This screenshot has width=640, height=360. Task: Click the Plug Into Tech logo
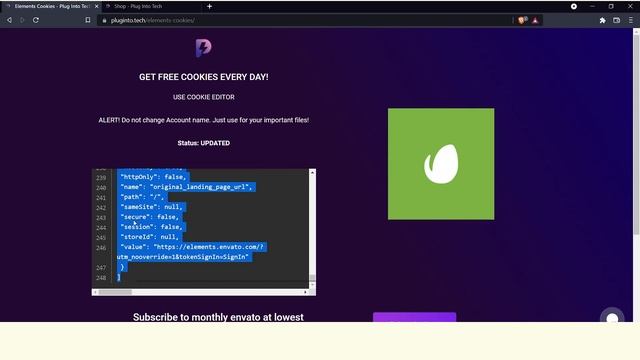(203, 48)
